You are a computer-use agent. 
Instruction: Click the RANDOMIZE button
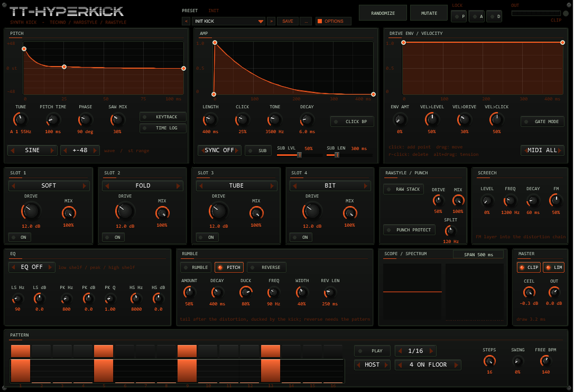point(383,13)
